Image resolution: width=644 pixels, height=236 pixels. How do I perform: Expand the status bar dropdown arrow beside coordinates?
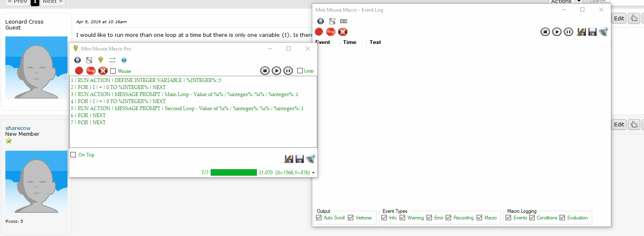tap(314, 173)
